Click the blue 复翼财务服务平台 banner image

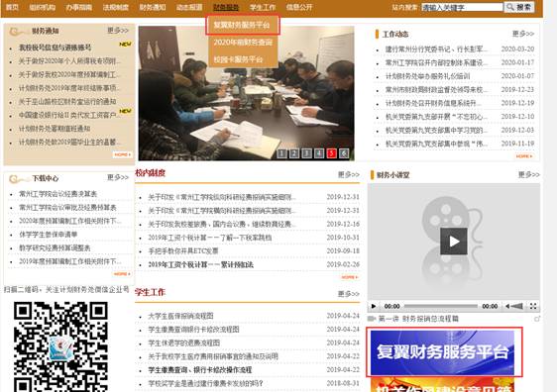[x=442, y=351]
